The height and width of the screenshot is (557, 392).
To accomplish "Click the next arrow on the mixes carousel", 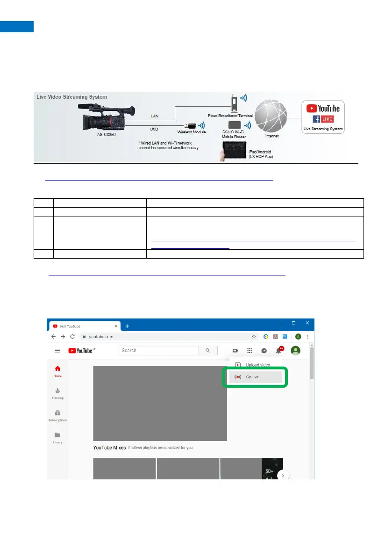I will click(x=283, y=475).
